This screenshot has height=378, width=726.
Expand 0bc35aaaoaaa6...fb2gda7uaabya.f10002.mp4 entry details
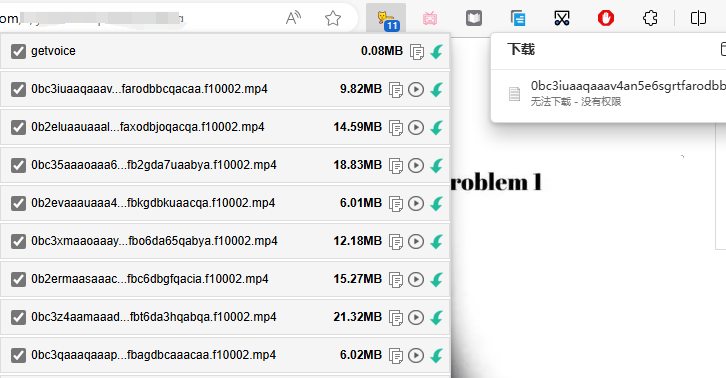(154, 165)
